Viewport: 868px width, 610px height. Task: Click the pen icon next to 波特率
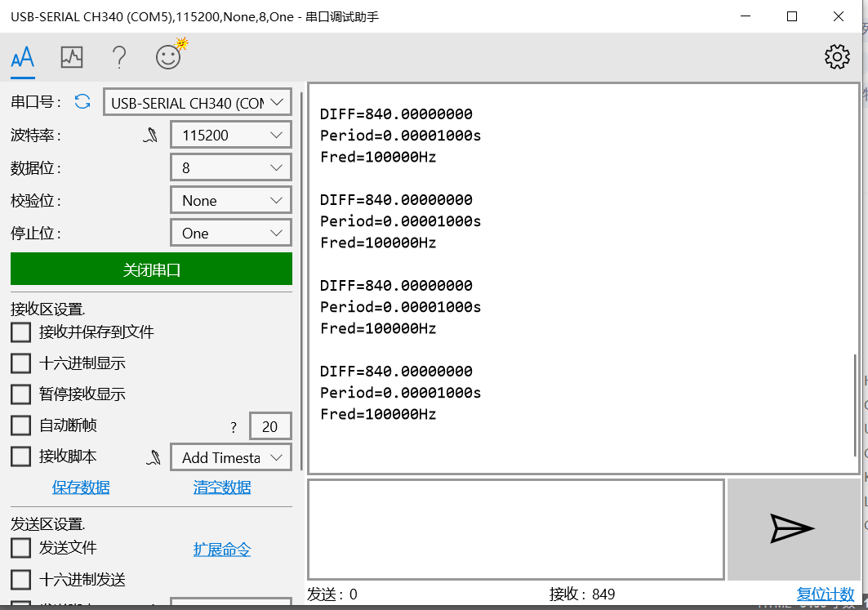pyautogui.click(x=151, y=134)
